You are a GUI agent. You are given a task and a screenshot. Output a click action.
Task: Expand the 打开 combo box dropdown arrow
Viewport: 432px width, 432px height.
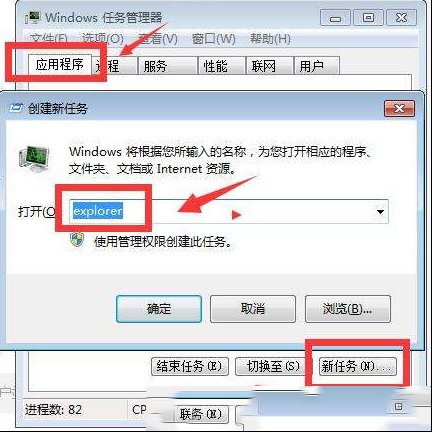[380, 212]
